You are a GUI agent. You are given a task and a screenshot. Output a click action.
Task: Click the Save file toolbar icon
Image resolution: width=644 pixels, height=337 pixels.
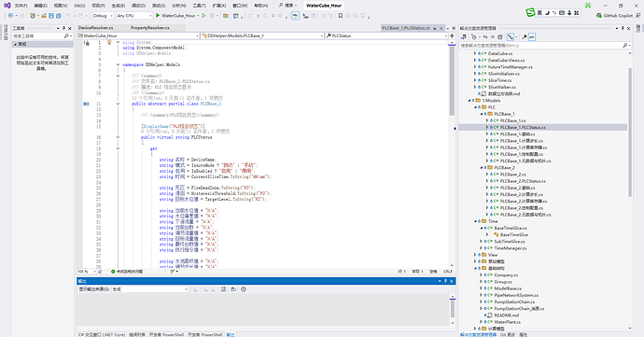[51, 16]
